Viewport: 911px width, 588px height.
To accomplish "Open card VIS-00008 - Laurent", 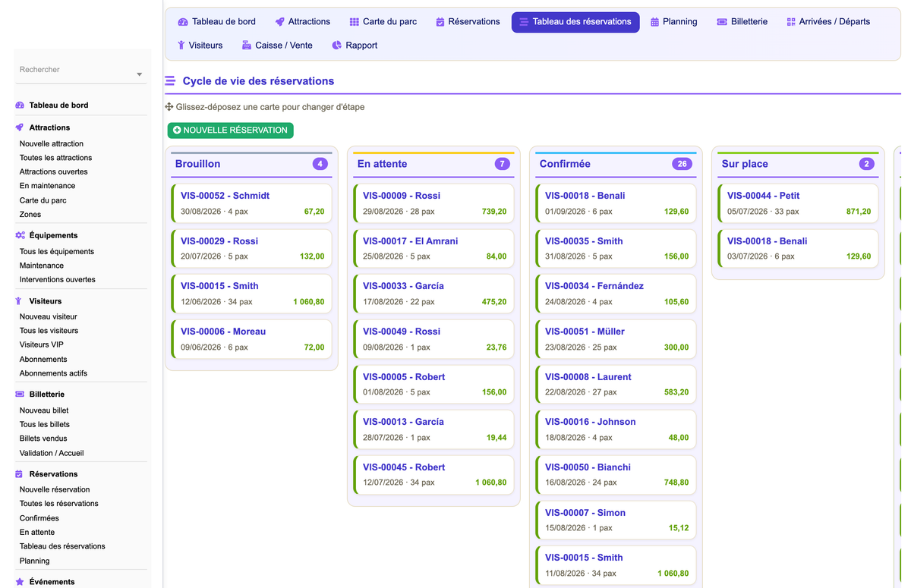I will pos(616,385).
